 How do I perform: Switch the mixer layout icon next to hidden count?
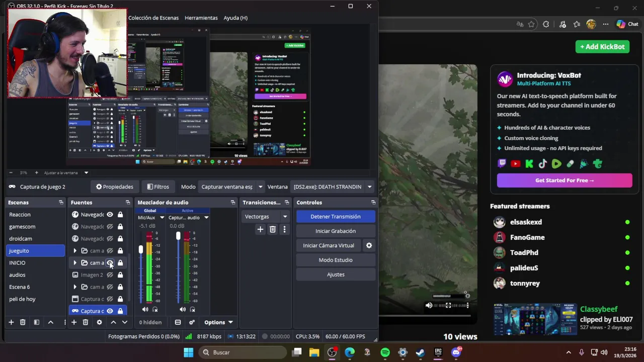tap(178, 322)
